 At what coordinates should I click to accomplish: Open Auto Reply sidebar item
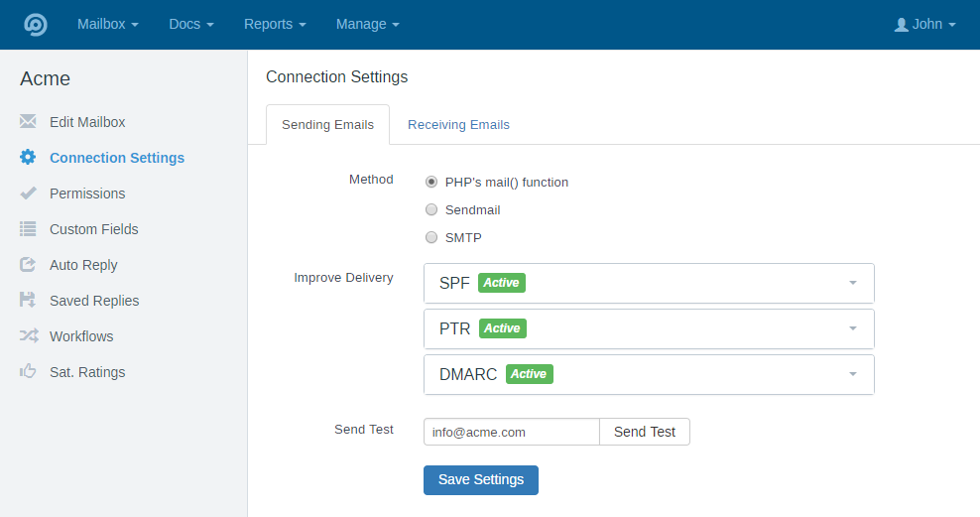[x=83, y=265]
